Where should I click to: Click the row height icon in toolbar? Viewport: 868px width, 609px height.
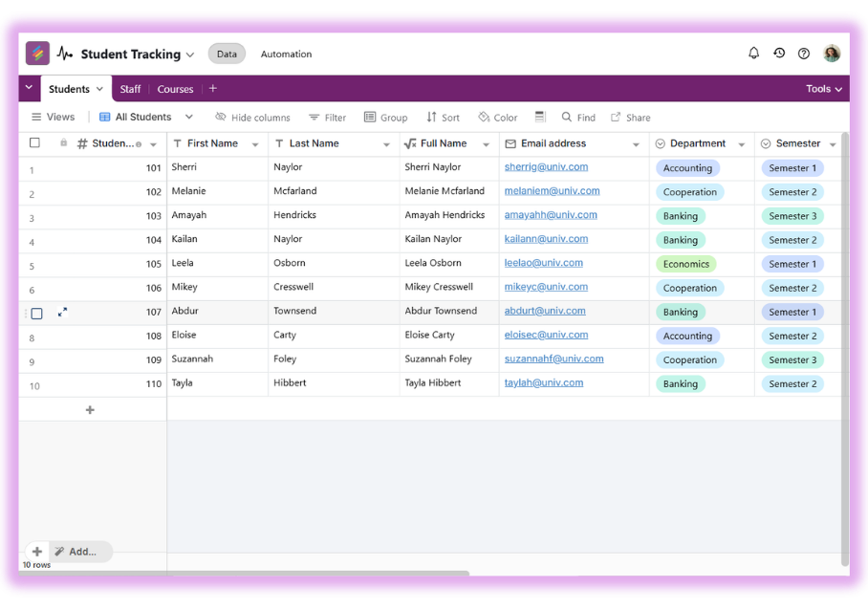click(x=540, y=117)
